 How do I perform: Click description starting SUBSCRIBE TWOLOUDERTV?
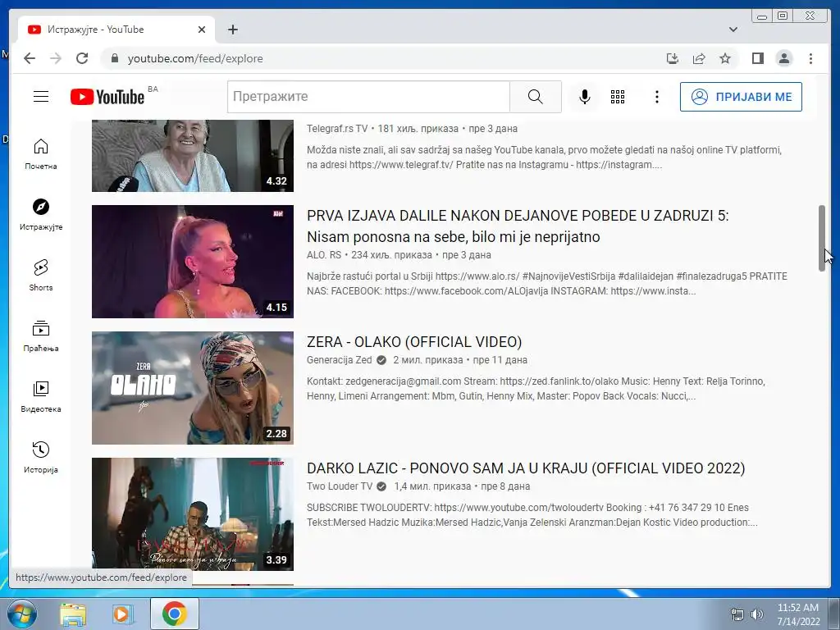coord(532,515)
